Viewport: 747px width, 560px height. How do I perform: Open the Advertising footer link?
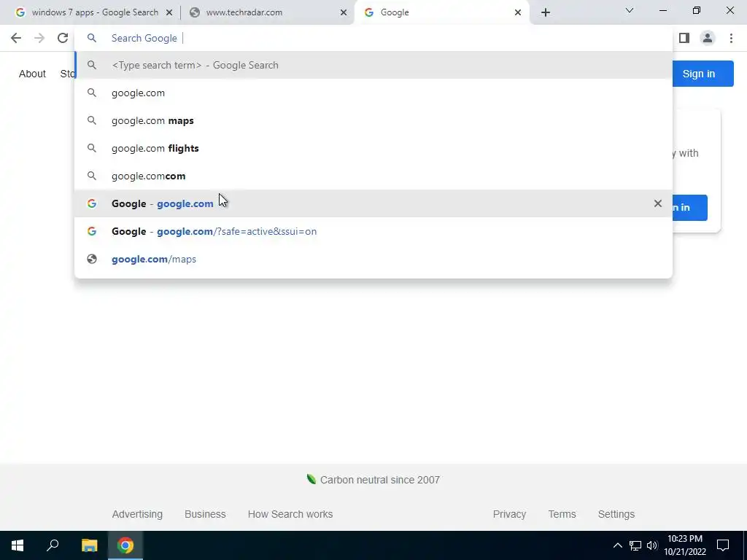click(137, 514)
